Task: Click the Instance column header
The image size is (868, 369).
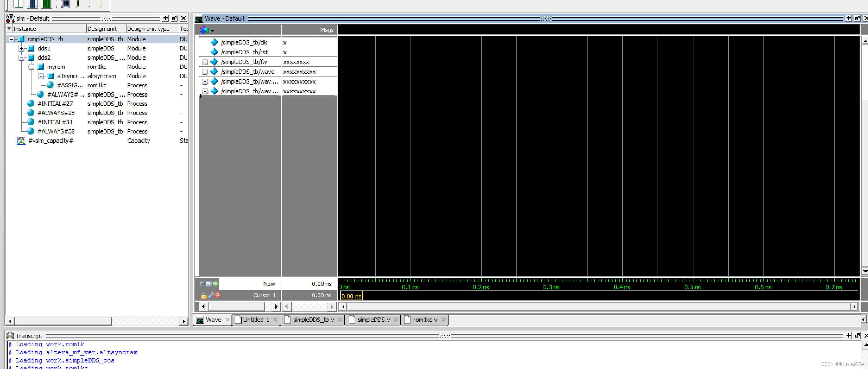Action: point(24,28)
